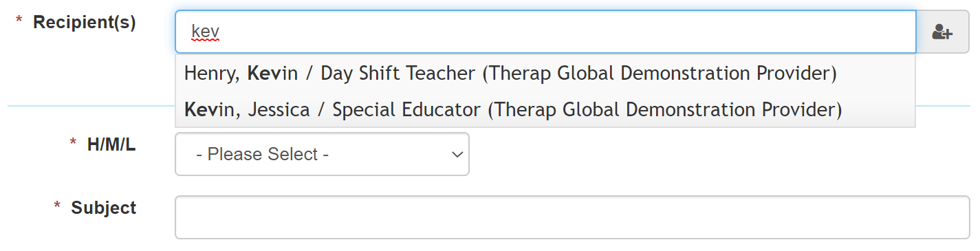Click the red asterisk beside H/M/L
The image size is (980, 251).
(x=73, y=143)
